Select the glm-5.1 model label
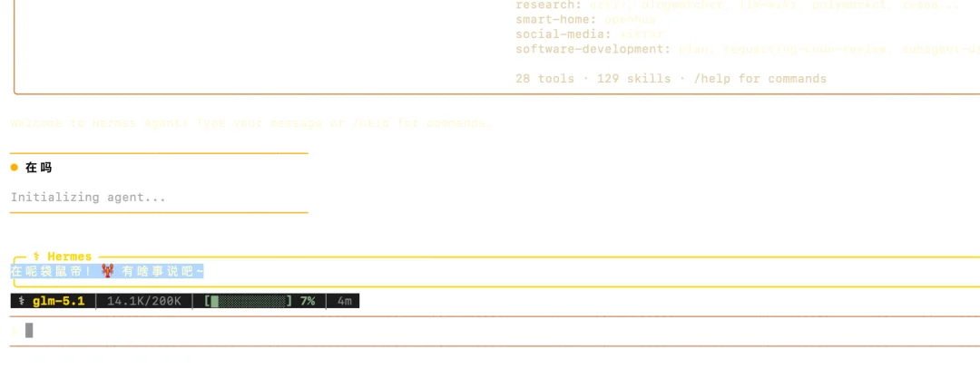 point(59,301)
